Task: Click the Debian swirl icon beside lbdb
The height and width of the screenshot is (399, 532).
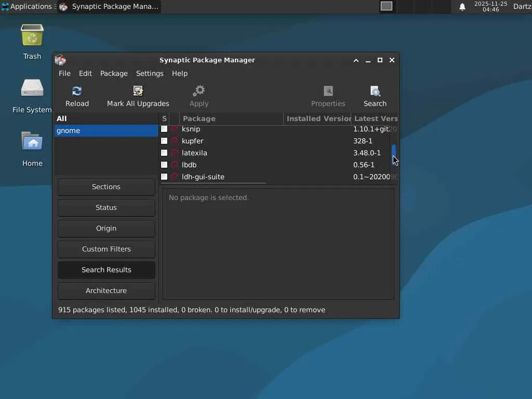Action: pyautogui.click(x=175, y=165)
